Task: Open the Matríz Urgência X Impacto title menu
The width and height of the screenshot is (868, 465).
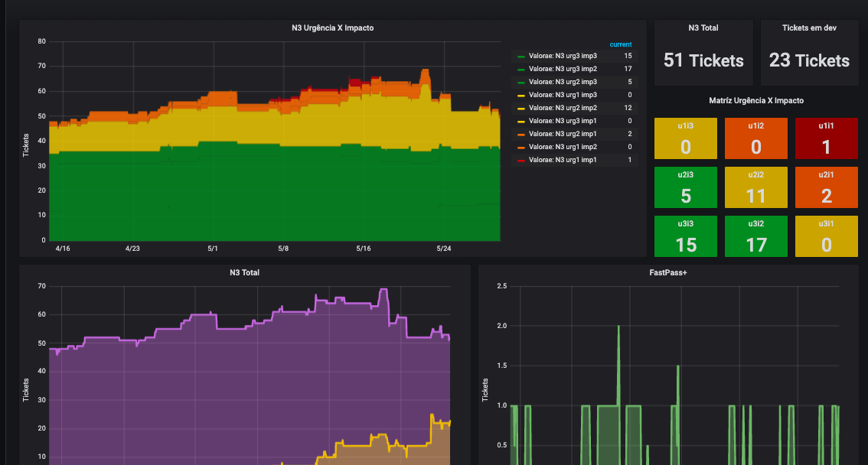Action: (756, 101)
